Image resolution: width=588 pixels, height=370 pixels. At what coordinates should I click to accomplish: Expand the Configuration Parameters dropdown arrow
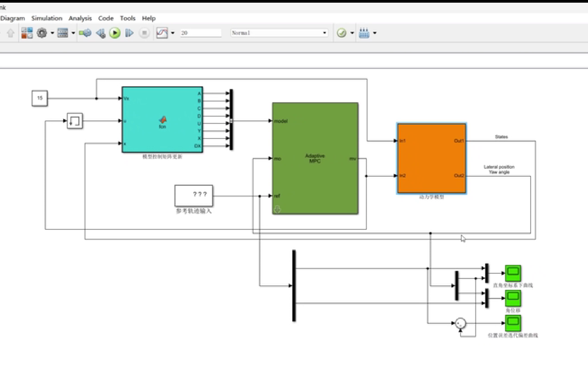click(52, 33)
